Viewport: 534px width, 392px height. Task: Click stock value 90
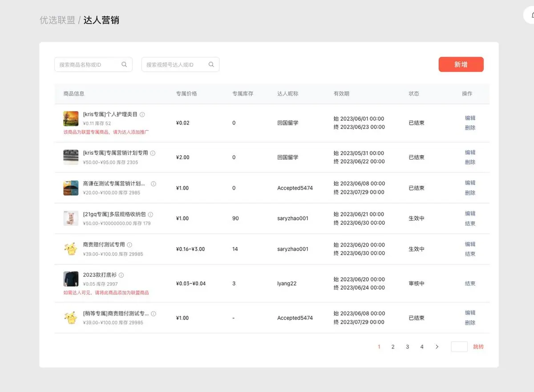(x=235, y=219)
